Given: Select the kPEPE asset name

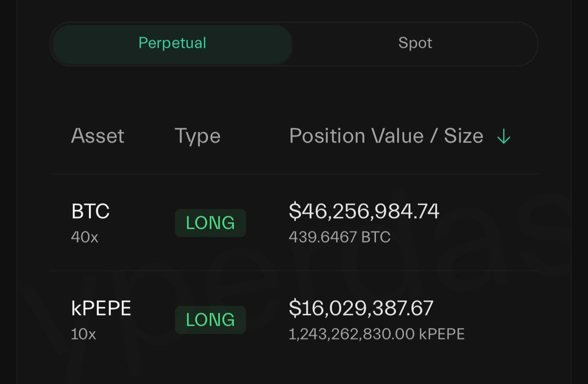Looking at the screenshot, I should [101, 308].
